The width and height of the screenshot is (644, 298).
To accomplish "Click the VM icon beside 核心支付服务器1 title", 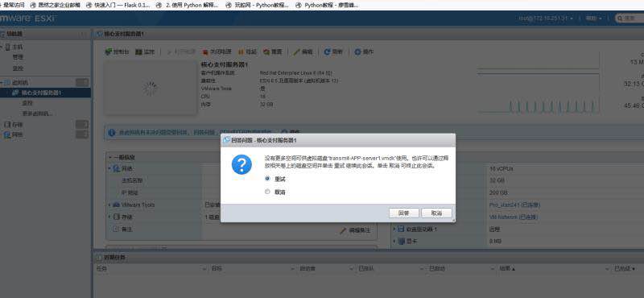I will (99, 34).
